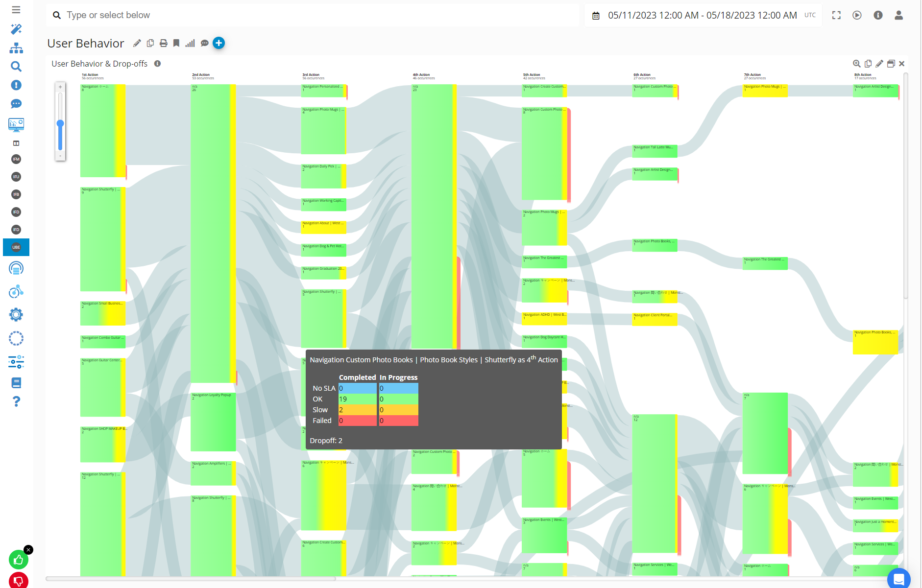Select the zoom-in magnifier on the widget toolbar
The width and height of the screenshot is (922, 588).
click(x=857, y=64)
